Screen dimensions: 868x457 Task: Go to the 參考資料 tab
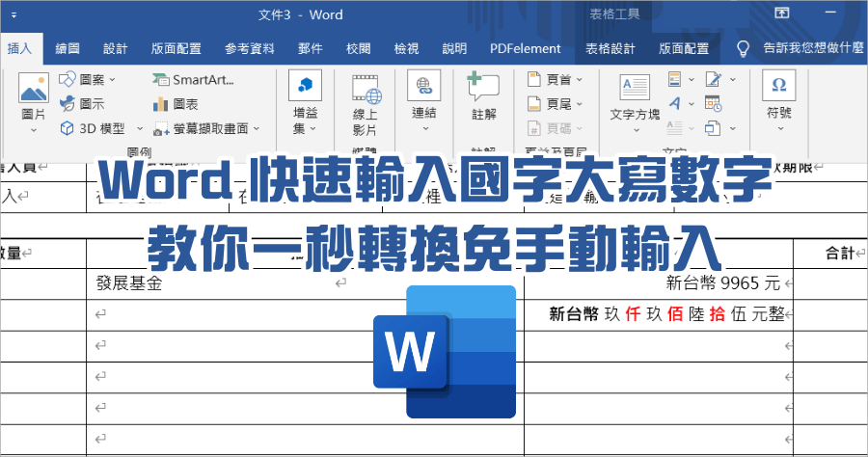pyautogui.click(x=250, y=48)
